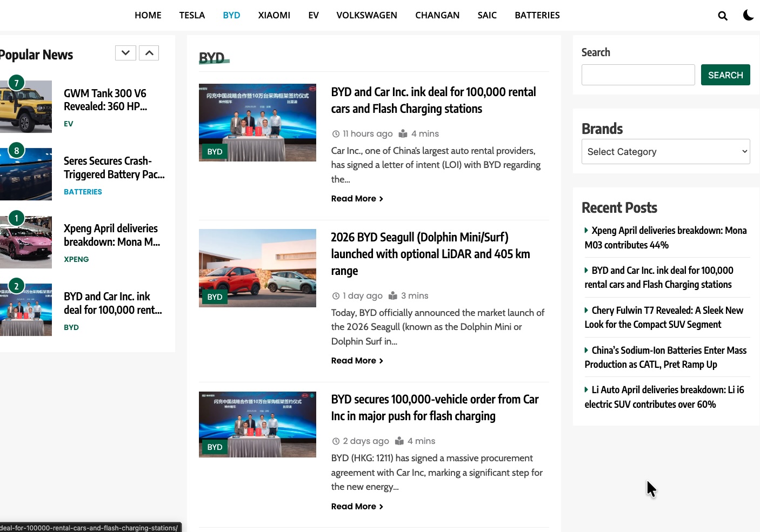Viewport: 760px width, 532px height.
Task: Click BYD badge on rental cars article image
Action: [x=215, y=152]
